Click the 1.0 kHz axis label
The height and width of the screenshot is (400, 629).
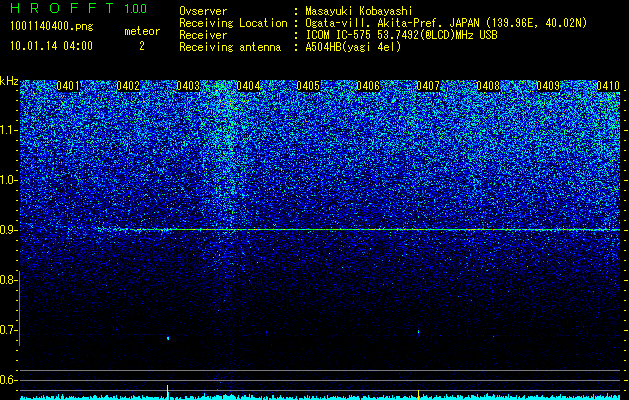coord(8,180)
